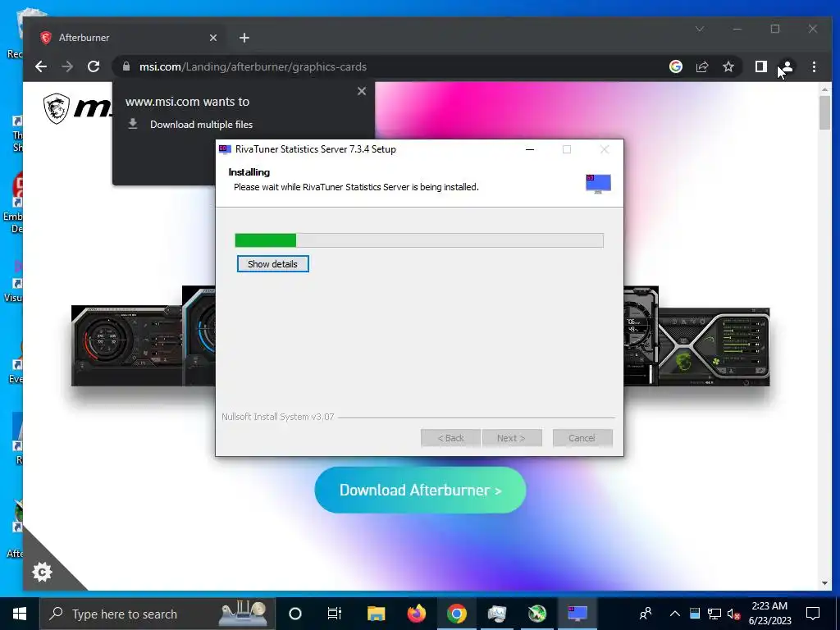Open Chrome tab search chevron
840x630 pixels.
pyautogui.click(x=700, y=29)
